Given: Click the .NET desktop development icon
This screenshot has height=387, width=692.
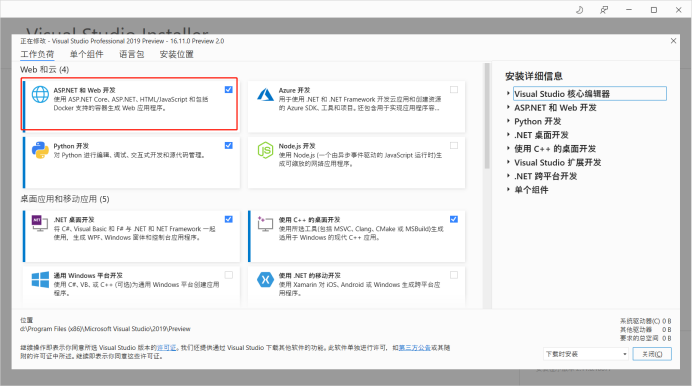Looking at the screenshot, I should click(40, 223).
